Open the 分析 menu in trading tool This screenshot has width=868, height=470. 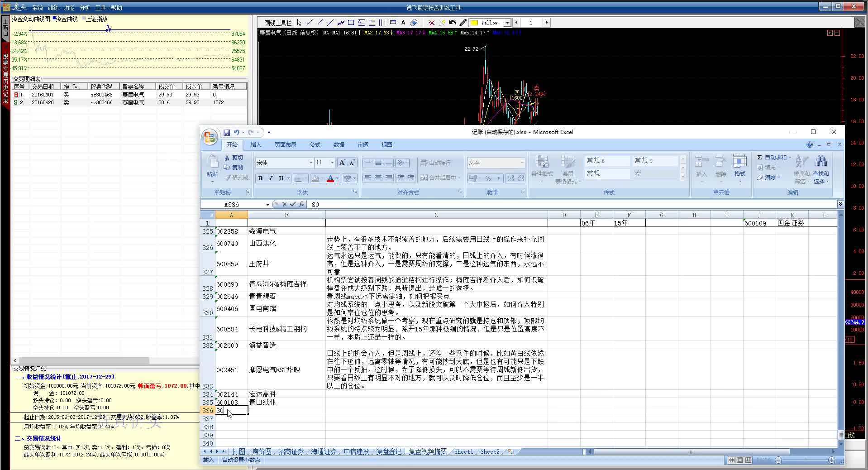[85, 8]
